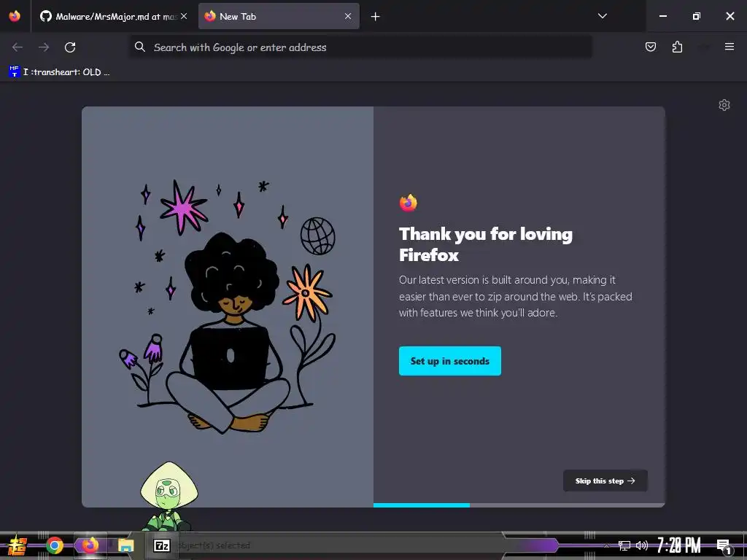Go forward one page
This screenshot has height=560, width=747.
click(x=44, y=47)
